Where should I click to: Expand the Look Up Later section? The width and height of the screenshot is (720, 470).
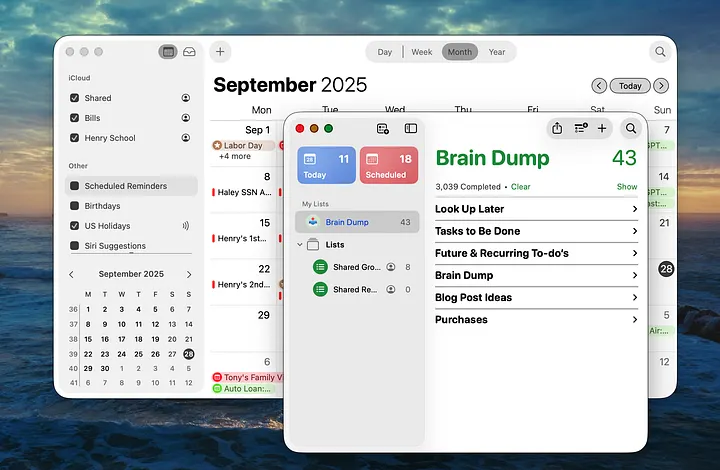tap(634, 209)
